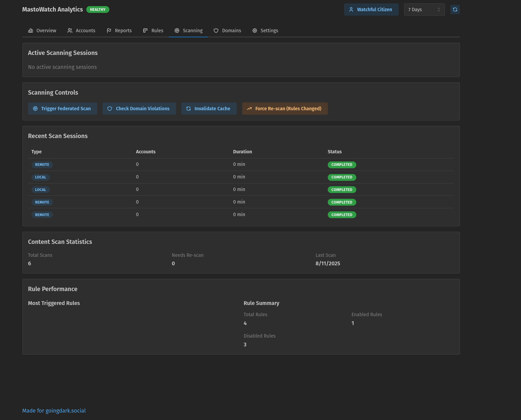The image size is (521, 420).
Task: Click the Settings gear icon
Action: [255, 31]
